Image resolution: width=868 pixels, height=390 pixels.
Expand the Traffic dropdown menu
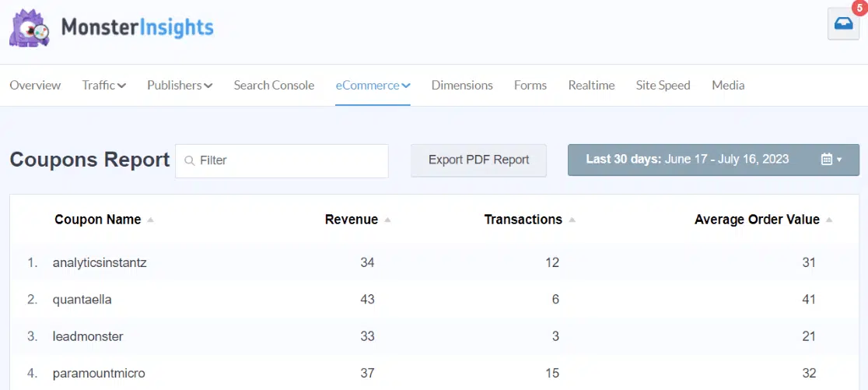pos(104,86)
